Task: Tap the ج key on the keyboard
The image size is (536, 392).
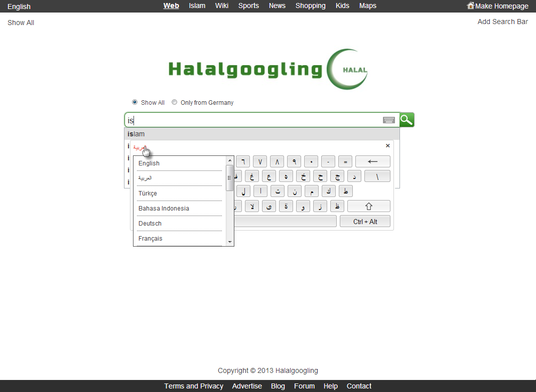Action: tap(337, 176)
